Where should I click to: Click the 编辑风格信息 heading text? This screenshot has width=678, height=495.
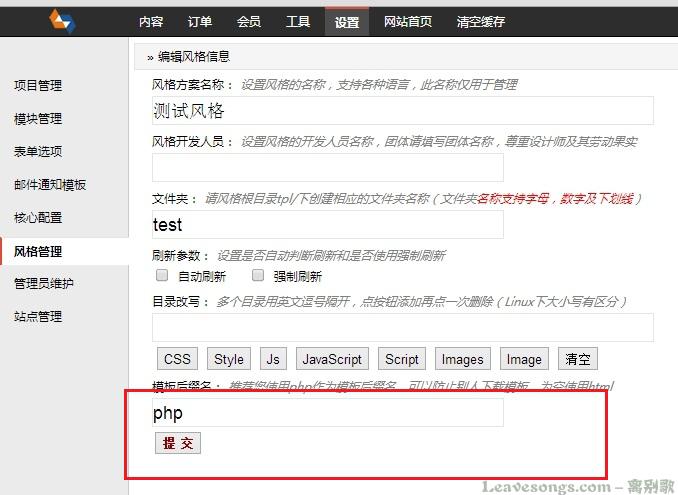pyautogui.click(x=194, y=57)
